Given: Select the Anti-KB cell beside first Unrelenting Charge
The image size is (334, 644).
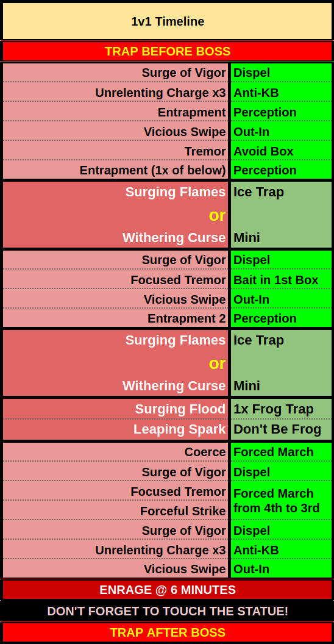Looking at the screenshot, I should click(x=281, y=93).
